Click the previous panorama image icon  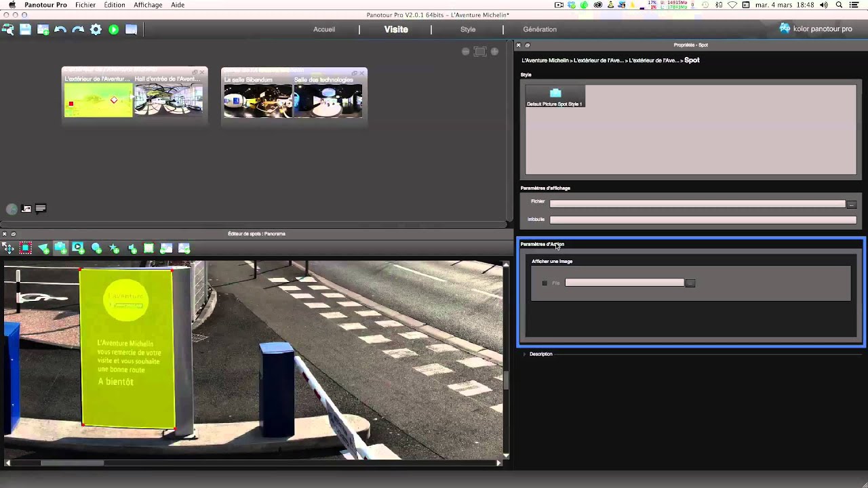(x=166, y=248)
